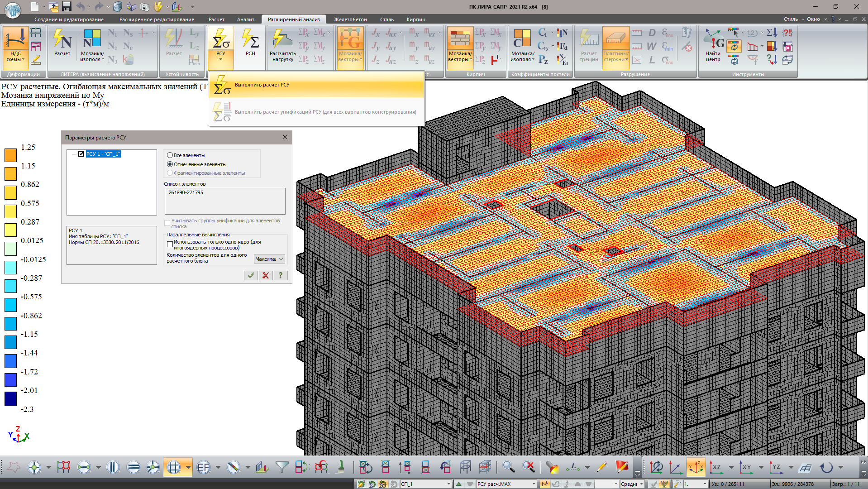Click the dark blue -2.3 legend swatch

[x=11, y=399]
